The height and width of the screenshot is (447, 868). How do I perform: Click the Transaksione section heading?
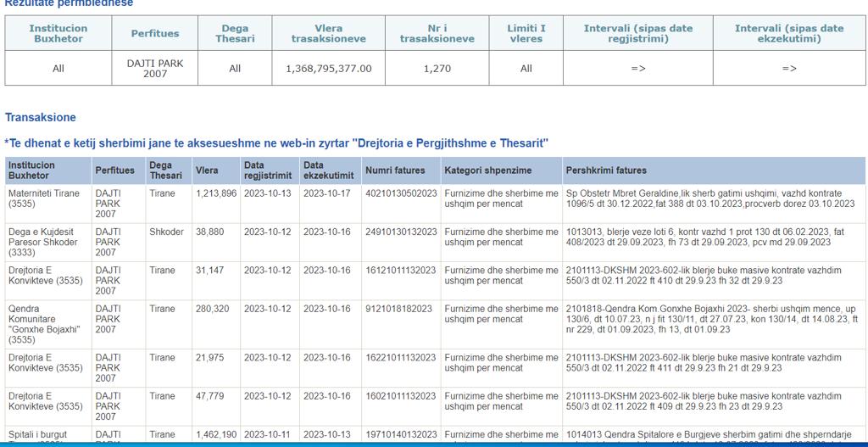click(41, 118)
